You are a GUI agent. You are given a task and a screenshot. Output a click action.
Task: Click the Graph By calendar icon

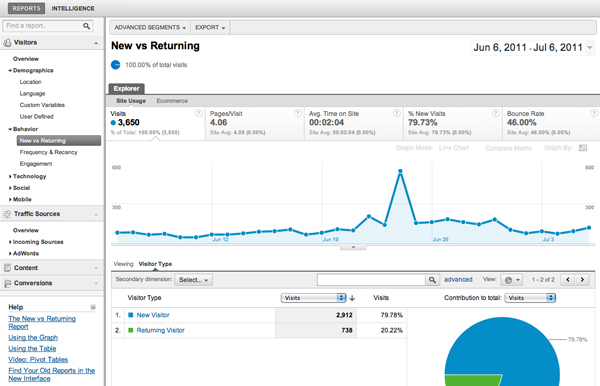[583, 148]
